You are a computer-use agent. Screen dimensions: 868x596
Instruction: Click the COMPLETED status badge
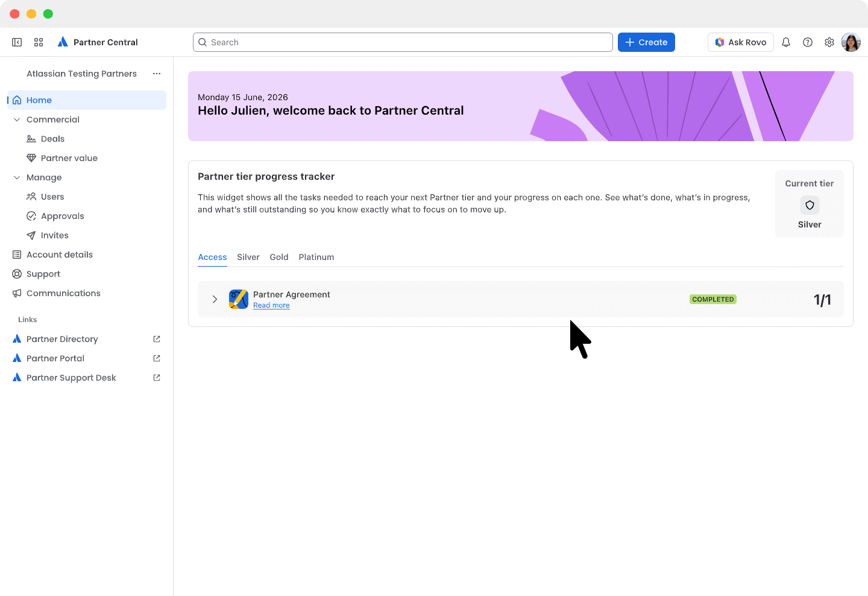click(713, 299)
